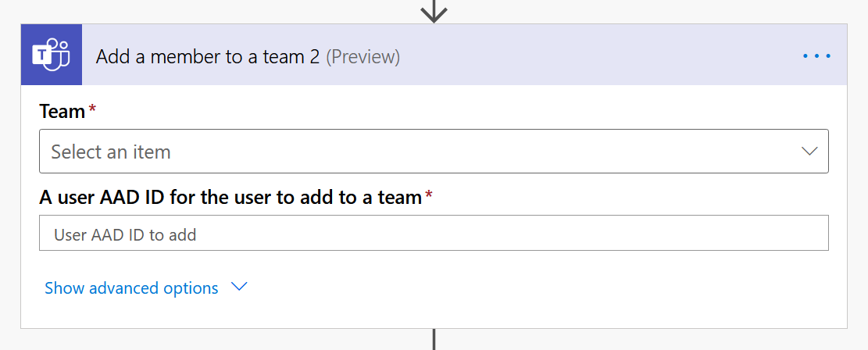
Task: Click the red asterisk next to Team label
Action: point(92,110)
